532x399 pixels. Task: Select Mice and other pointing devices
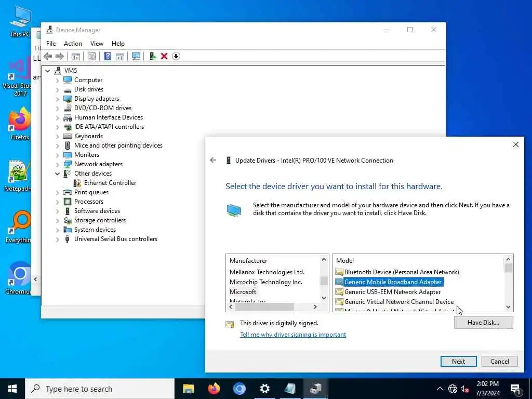(x=118, y=145)
